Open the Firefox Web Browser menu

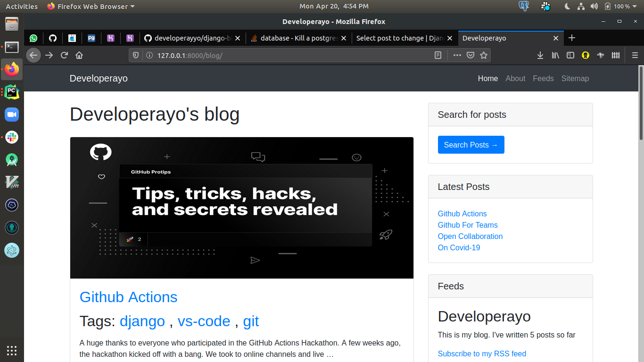click(x=89, y=6)
